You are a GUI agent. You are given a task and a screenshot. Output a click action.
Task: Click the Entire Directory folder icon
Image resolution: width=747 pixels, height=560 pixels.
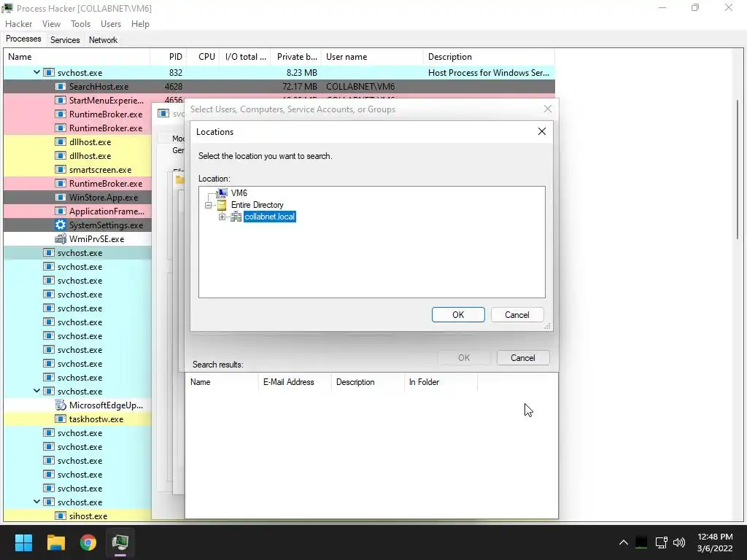click(222, 205)
